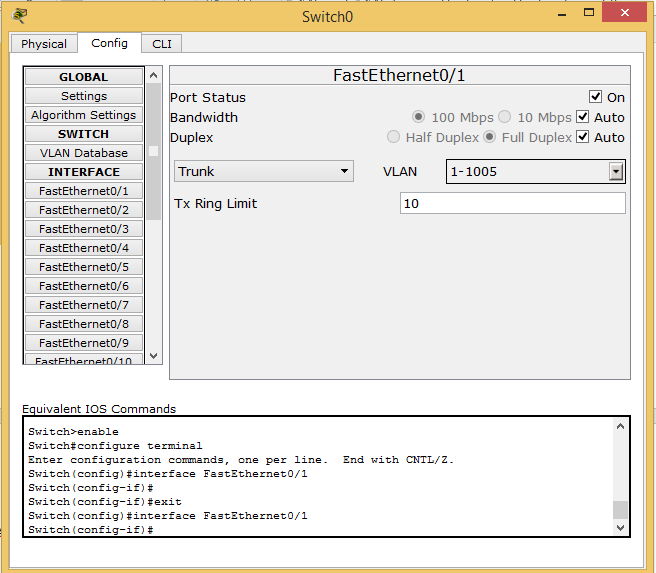This screenshot has width=656, height=573.
Task: Select FastEthernet0/9 interface
Action: tap(84, 343)
